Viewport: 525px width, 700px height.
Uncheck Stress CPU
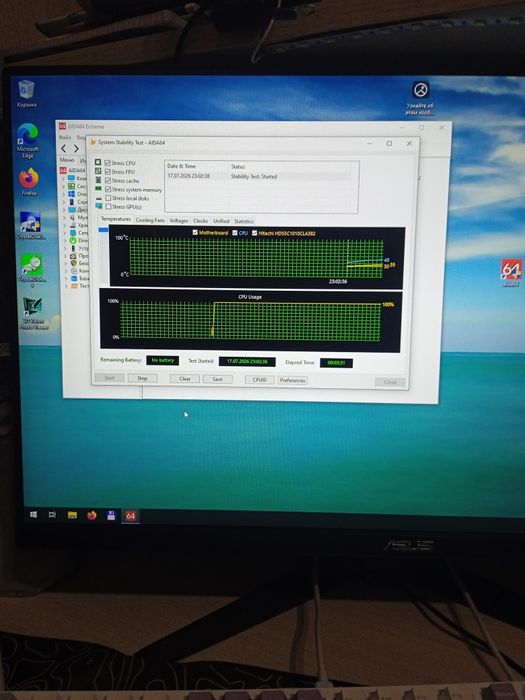pyautogui.click(x=108, y=163)
